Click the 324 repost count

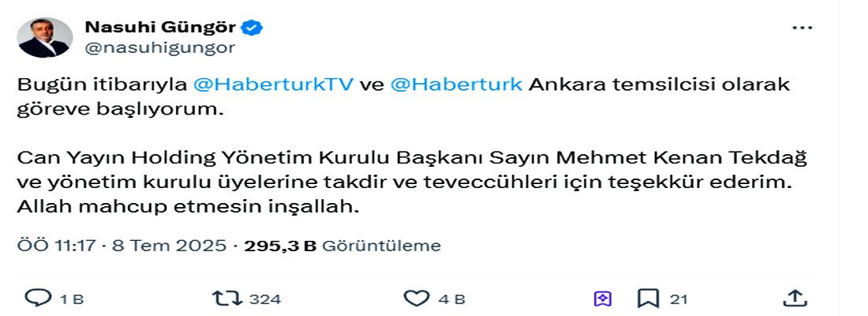[x=264, y=300]
